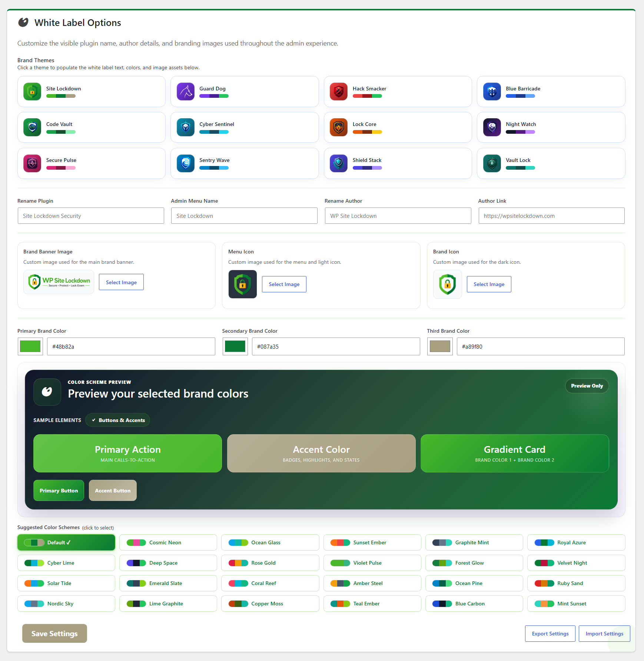The width and height of the screenshot is (644, 661).
Task: Open the Secondary Brand Color swatch
Action: pos(235,346)
